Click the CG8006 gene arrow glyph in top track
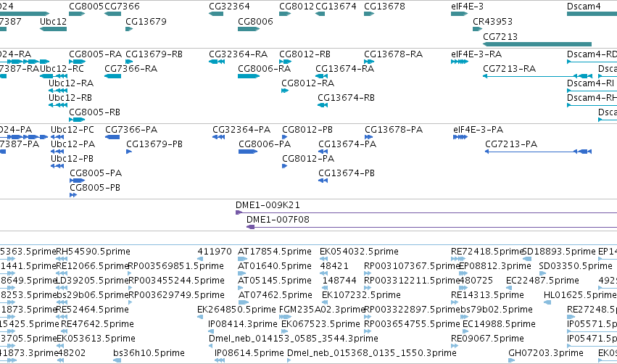Viewport: 617px width, 364px height. (x=248, y=29)
